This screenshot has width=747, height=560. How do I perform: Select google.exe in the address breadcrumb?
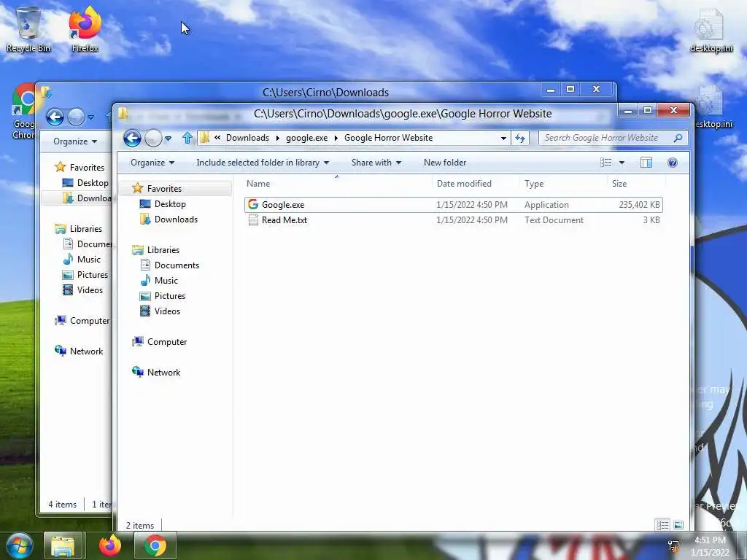click(306, 138)
